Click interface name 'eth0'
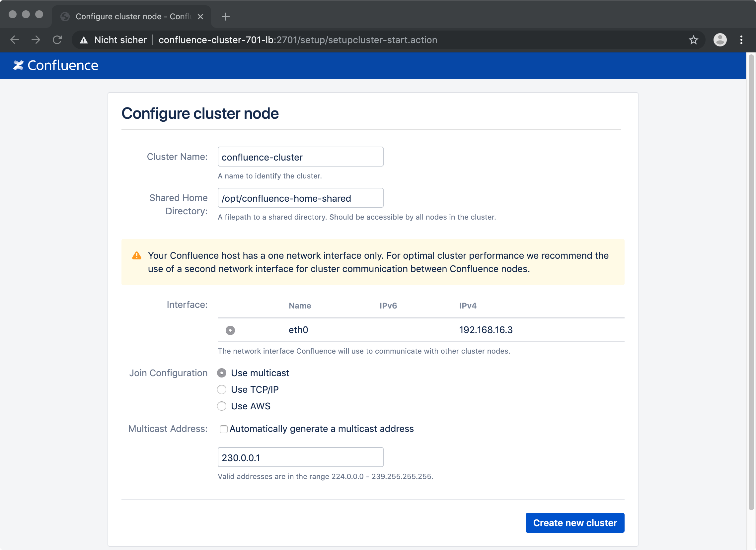Image resolution: width=756 pixels, height=550 pixels. [x=298, y=330]
